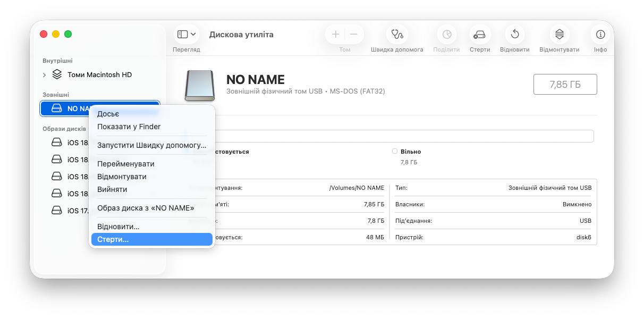Select Перейменувати in the context menu
Screen dimensions: 644x318
click(151, 164)
